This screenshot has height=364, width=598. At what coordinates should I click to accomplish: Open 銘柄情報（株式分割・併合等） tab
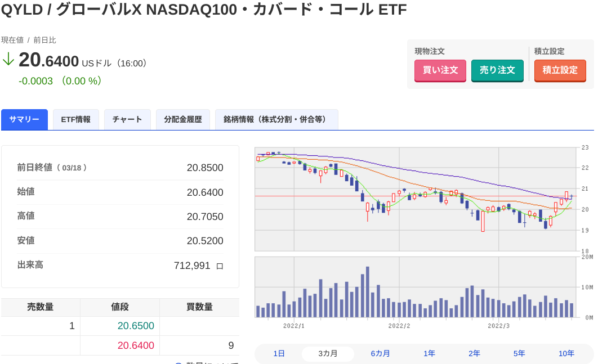276,120
